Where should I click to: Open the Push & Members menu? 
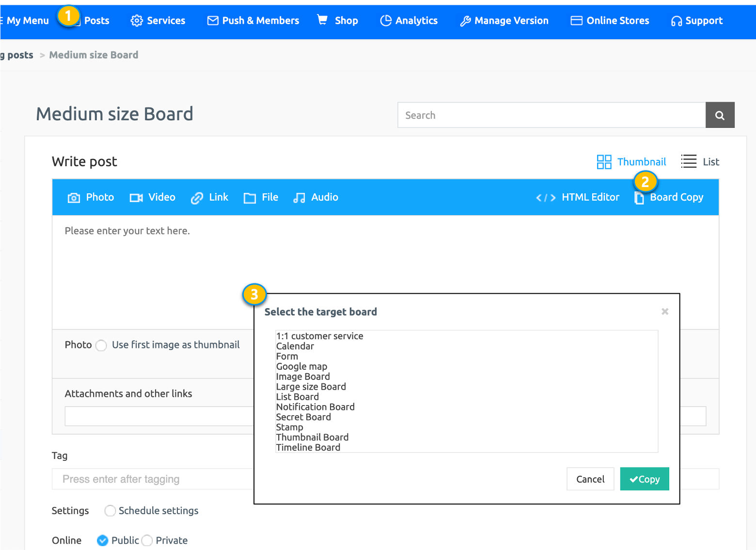point(253,20)
